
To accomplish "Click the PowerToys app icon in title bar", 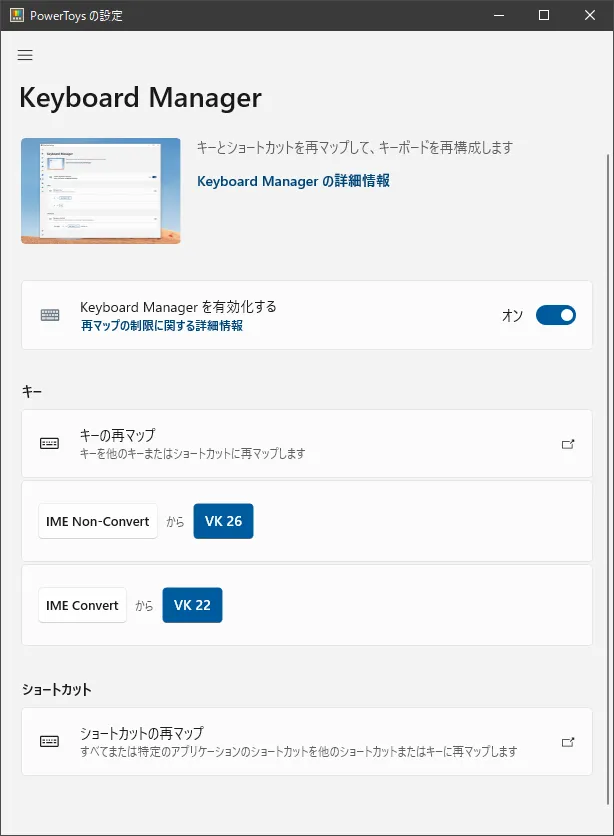I will [16, 15].
